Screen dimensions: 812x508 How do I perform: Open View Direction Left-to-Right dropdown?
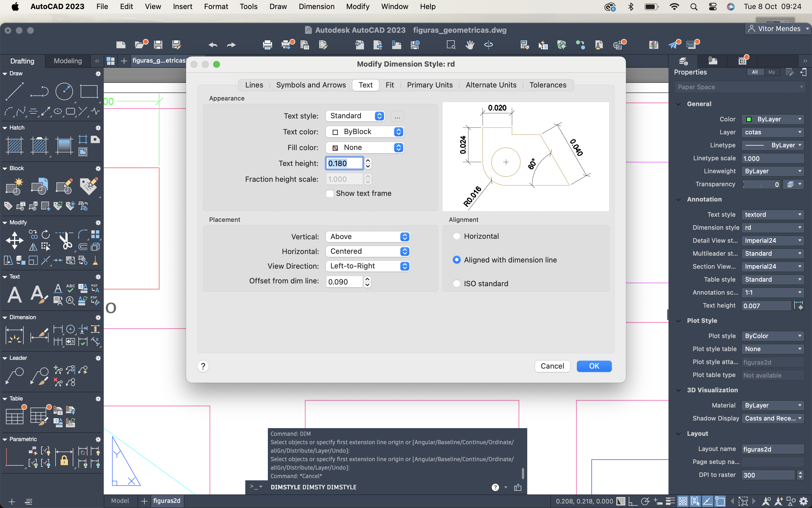click(368, 266)
